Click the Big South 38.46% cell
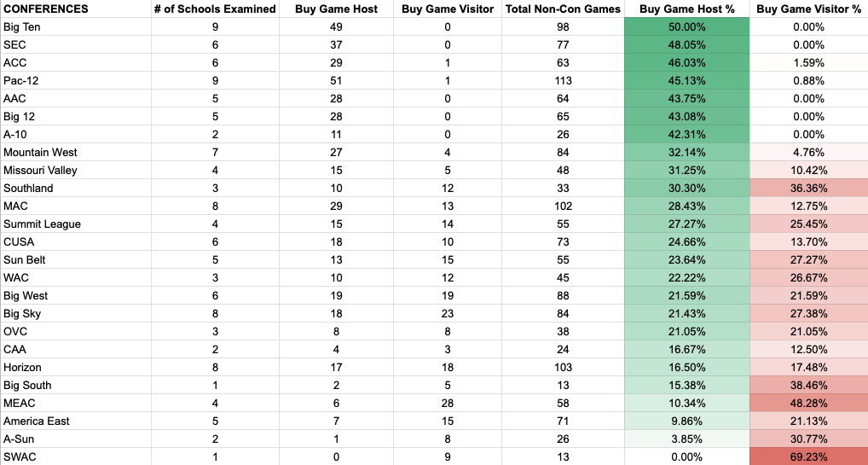This screenshot has width=868, height=465. pyautogui.click(x=809, y=385)
